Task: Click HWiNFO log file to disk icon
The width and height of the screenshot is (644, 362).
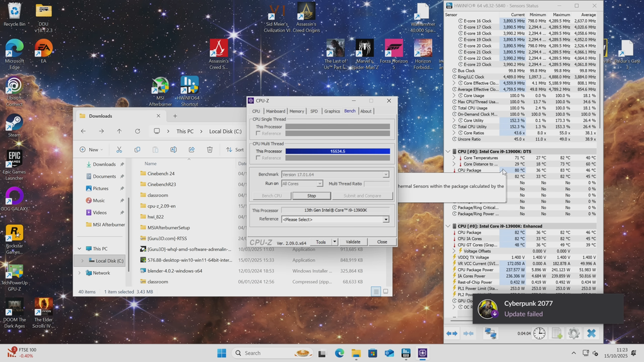Action: tap(556, 333)
